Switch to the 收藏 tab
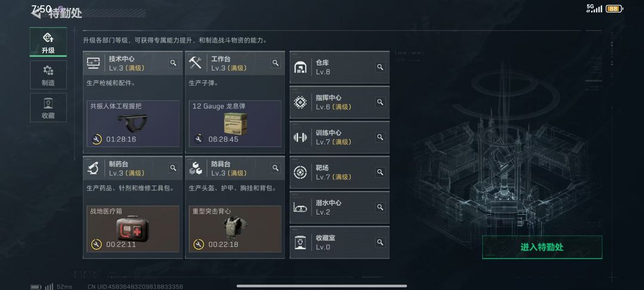This screenshot has width=644, height=290. click(x=48, y=107)
